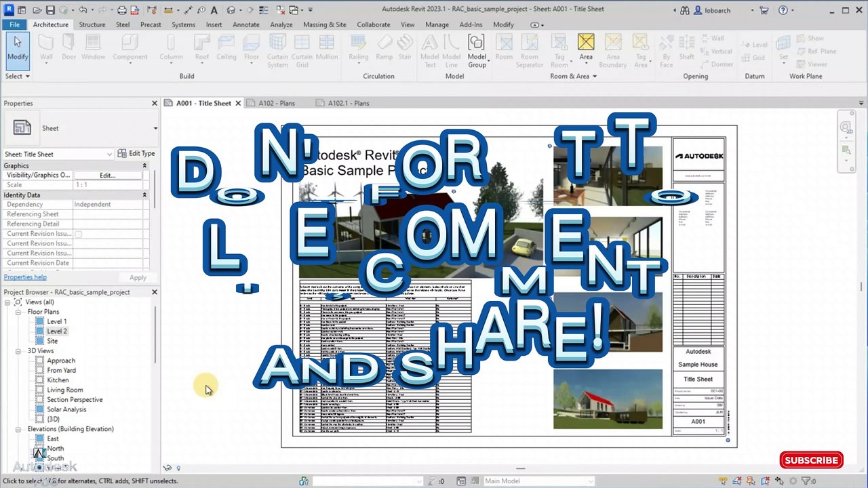
Task: Switch to the A102 - Plans view tab
Action: (277, 103)
